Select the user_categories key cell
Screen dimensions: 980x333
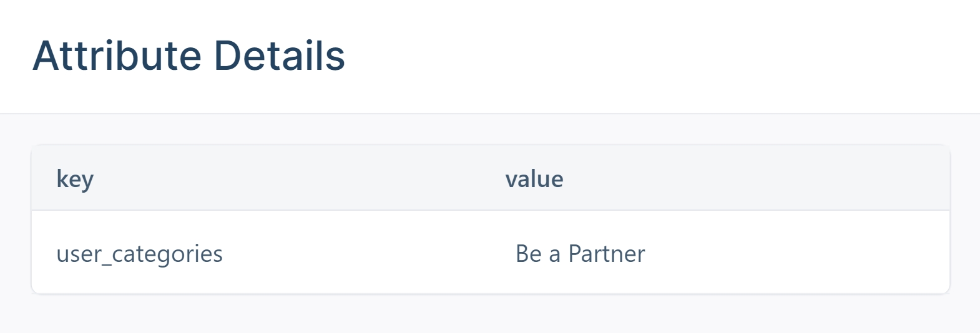pos(139,254)
